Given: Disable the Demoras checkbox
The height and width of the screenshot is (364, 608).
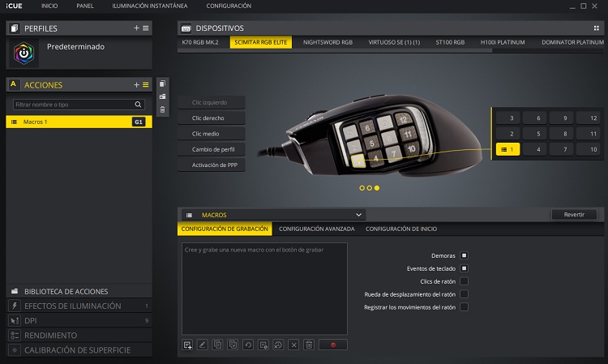Looking at the screenshot, I should pyautogui.click(x=464, y=255).
